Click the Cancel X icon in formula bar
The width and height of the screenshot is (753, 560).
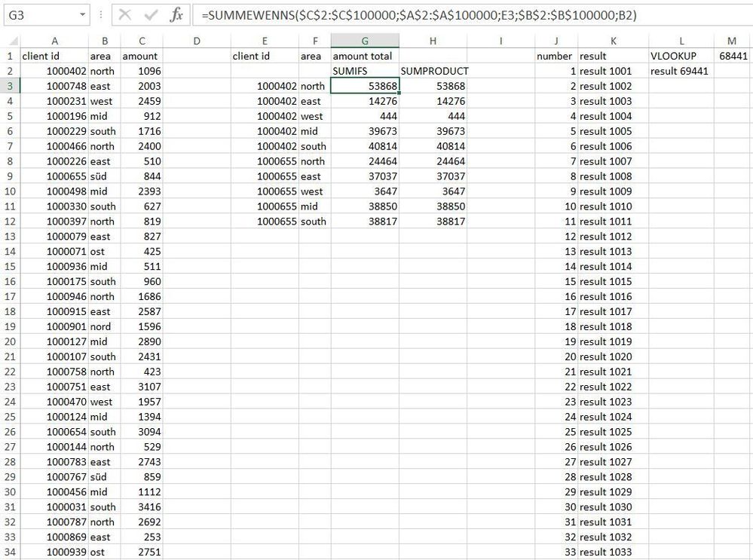click(125, 15)
